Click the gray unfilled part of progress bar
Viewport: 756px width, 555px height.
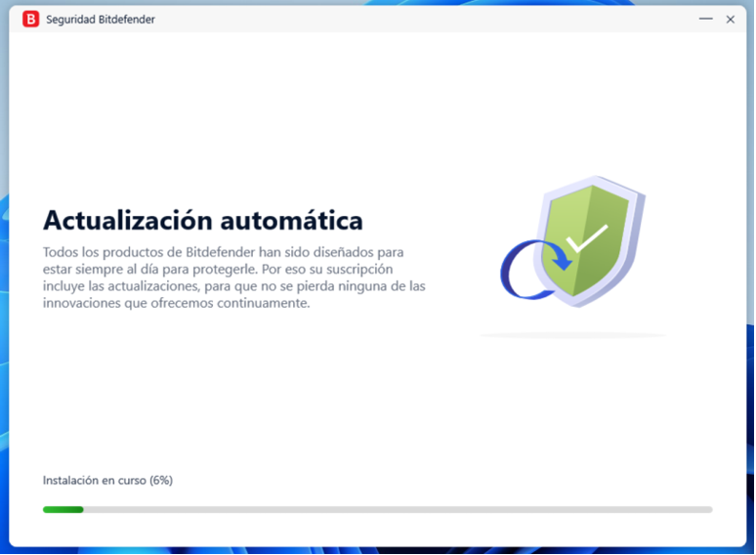(391, 509)
